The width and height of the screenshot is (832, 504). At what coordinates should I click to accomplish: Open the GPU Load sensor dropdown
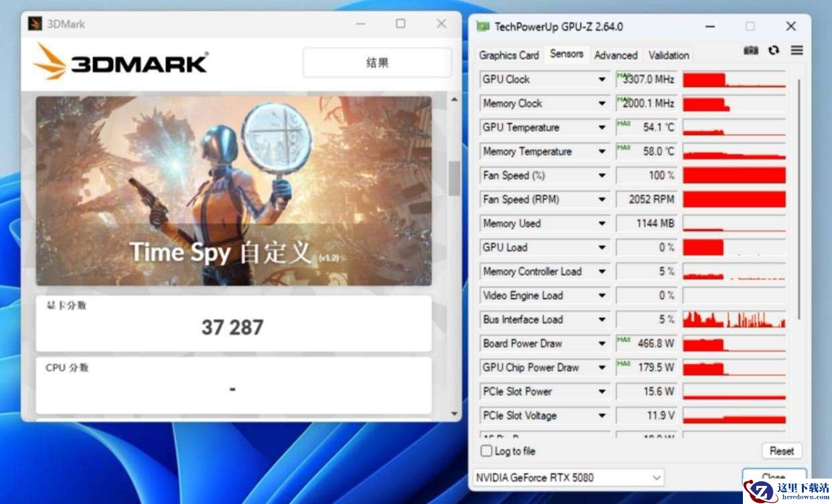click(602, 248)
